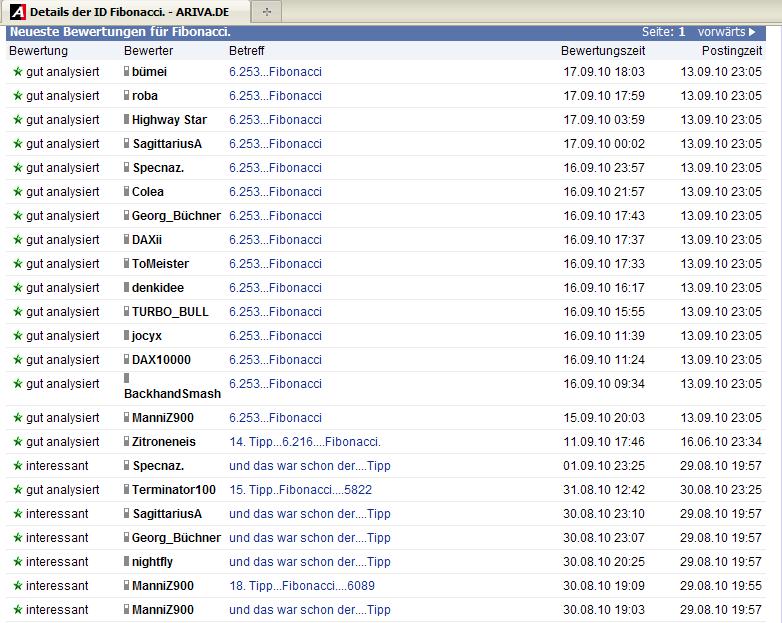Click the user icon beside Highway Star
Screen dimensions: 782x623
127,119
